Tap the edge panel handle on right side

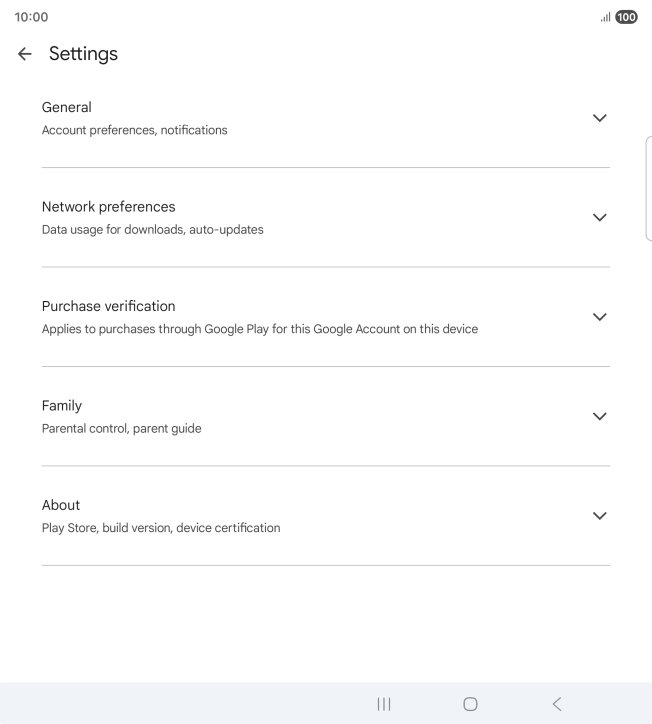tap(648, 189)
